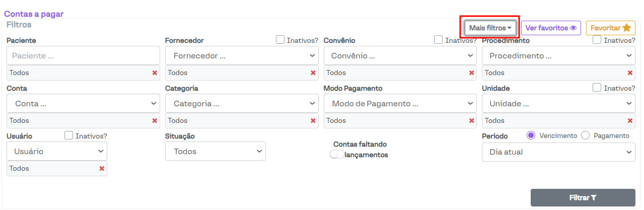Screen dimensions: 644x210
Task: Click the Filtrar button
Action: click(x=583, y=198)
